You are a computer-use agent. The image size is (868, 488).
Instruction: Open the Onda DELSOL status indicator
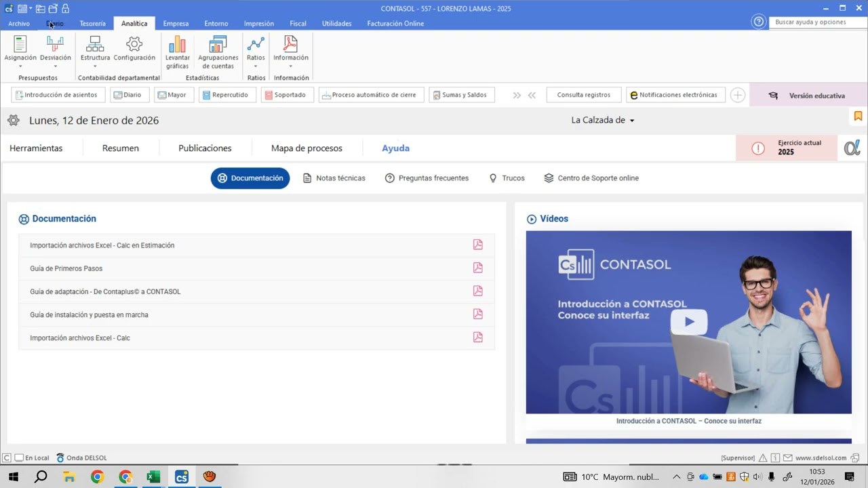click(x=81, y=458)
